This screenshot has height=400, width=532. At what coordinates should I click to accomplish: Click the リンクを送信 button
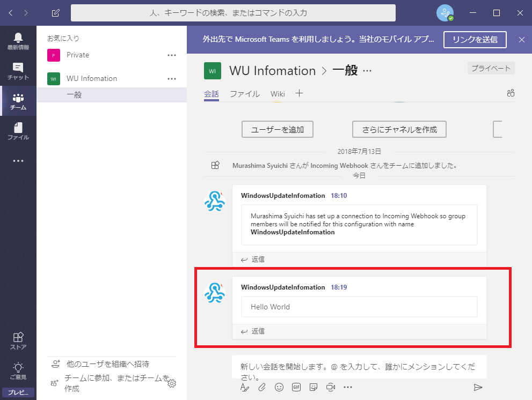[475, 40]
